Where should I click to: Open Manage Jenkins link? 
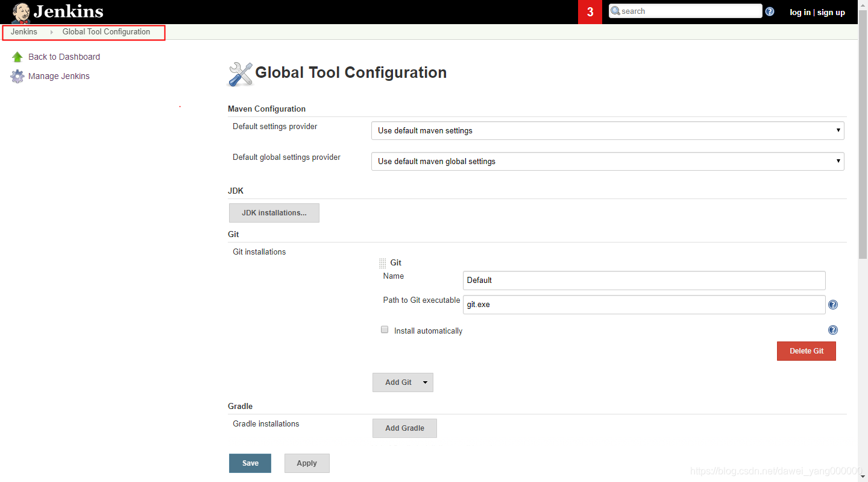pyautogui.click(x=59, y=76)
